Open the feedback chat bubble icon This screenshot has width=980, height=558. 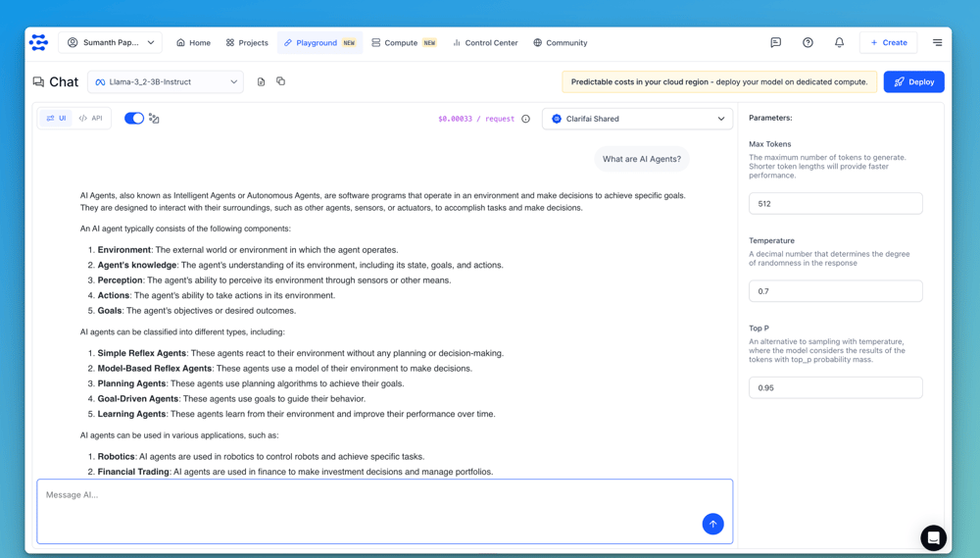(x=775, y=43)
